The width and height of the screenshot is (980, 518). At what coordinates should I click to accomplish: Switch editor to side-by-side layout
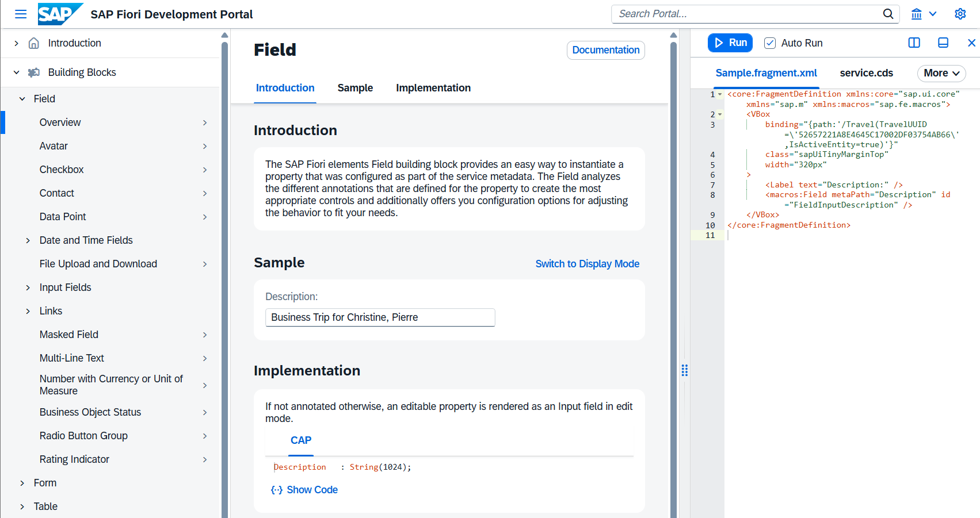coord(914,43)
